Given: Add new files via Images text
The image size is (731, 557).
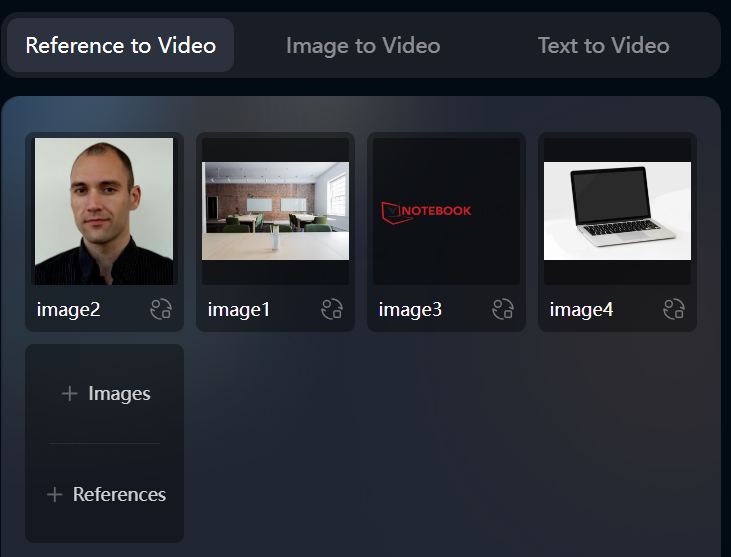Looking at the screenshot, I should pos(119,394).
